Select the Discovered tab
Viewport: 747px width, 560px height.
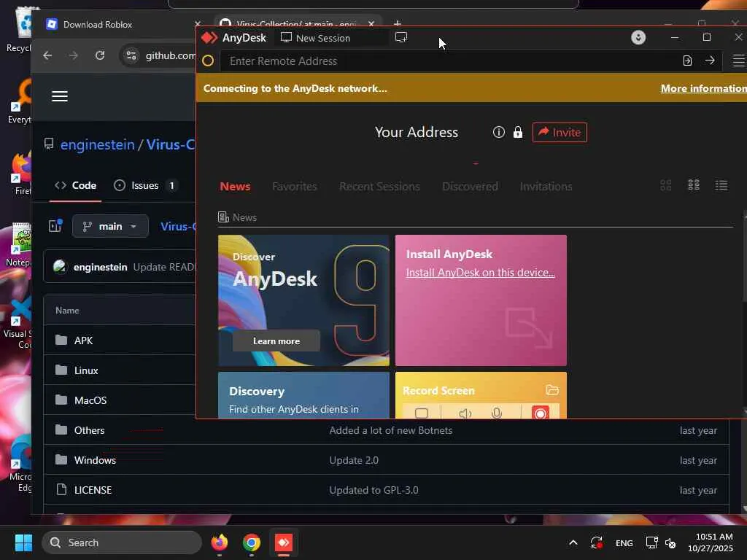(471, 186)
